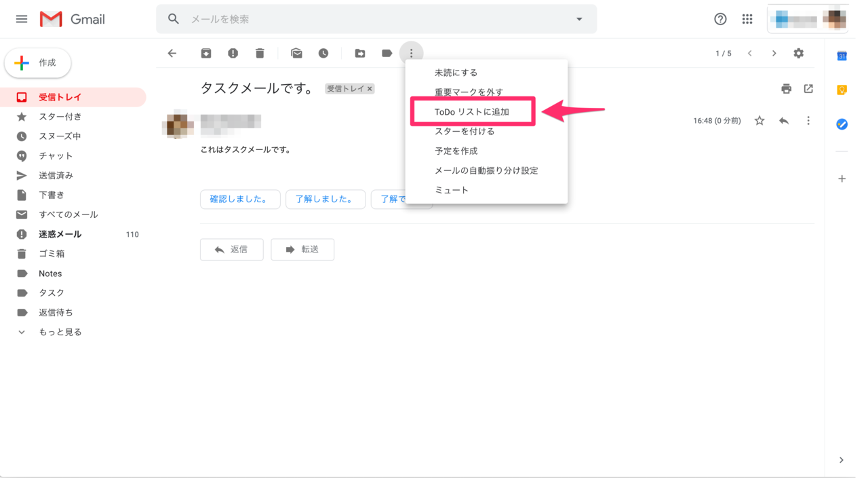Open the search options dropdown

(578, 18)
